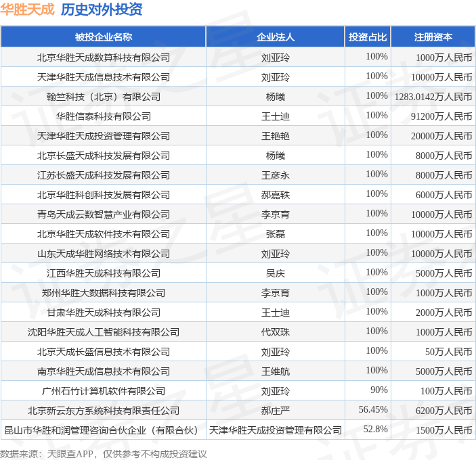Screen dimensions: 476x460
Task: Click the 52.8% investment ratio value
Action: click(x=376, y=429)
